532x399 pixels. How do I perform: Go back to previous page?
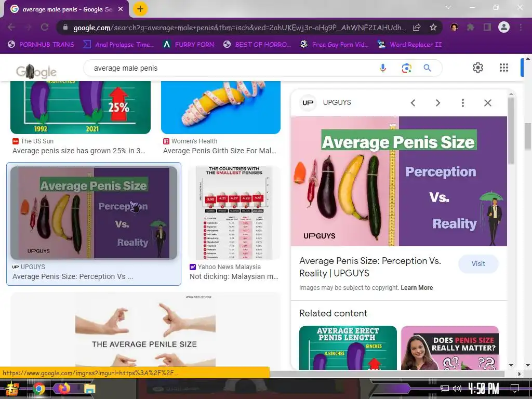tap(11, 27)
